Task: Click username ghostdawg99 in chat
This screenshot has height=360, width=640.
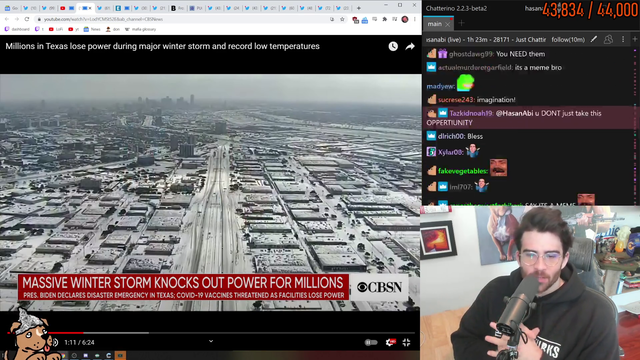Action: click(471, 54)
